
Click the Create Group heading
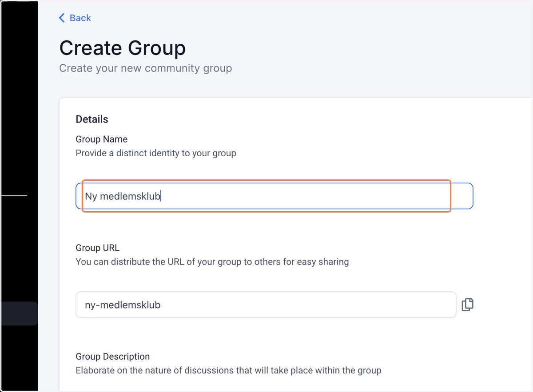(123, 48)
